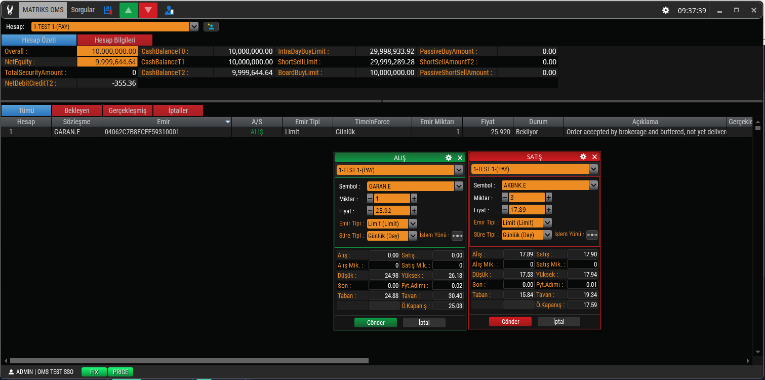Screen dimensions: 765x380
Task: Expand Sembol dropdown showing AKBNK.E
Action: point(593,185)
